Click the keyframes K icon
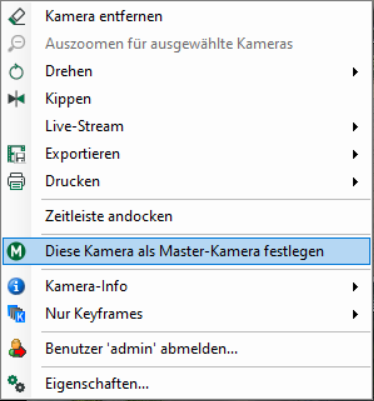The height and width of the screenshot is (401, 374). coord(16,314)
